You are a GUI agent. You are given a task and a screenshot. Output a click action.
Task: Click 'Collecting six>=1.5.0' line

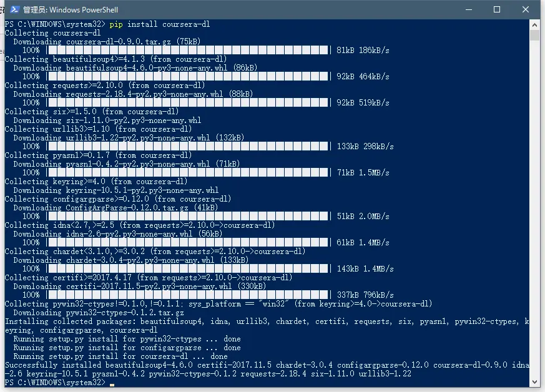(x=91, y=112)
